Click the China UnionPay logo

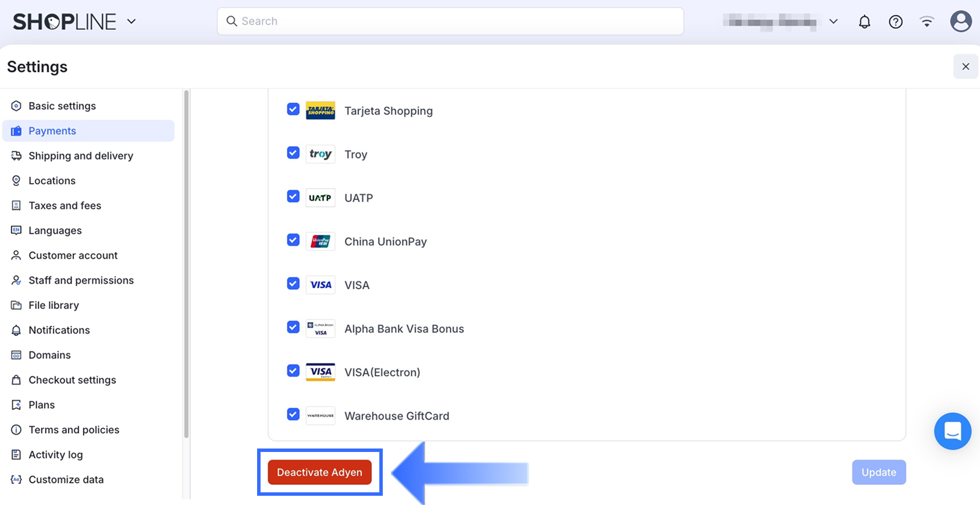coord(321,242)
